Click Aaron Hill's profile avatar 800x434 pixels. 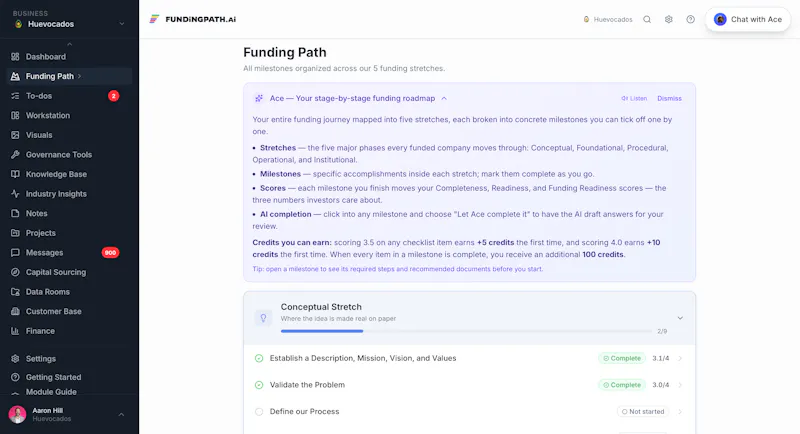tap(17, 415)
